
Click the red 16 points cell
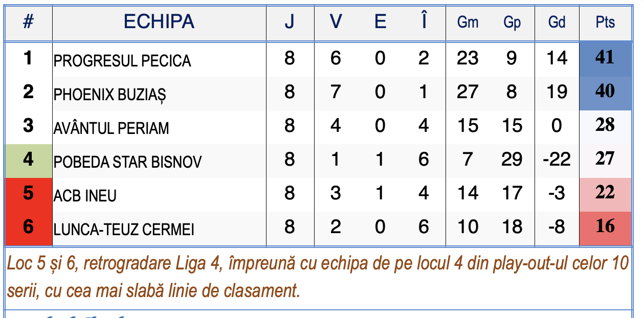point(605,228)
